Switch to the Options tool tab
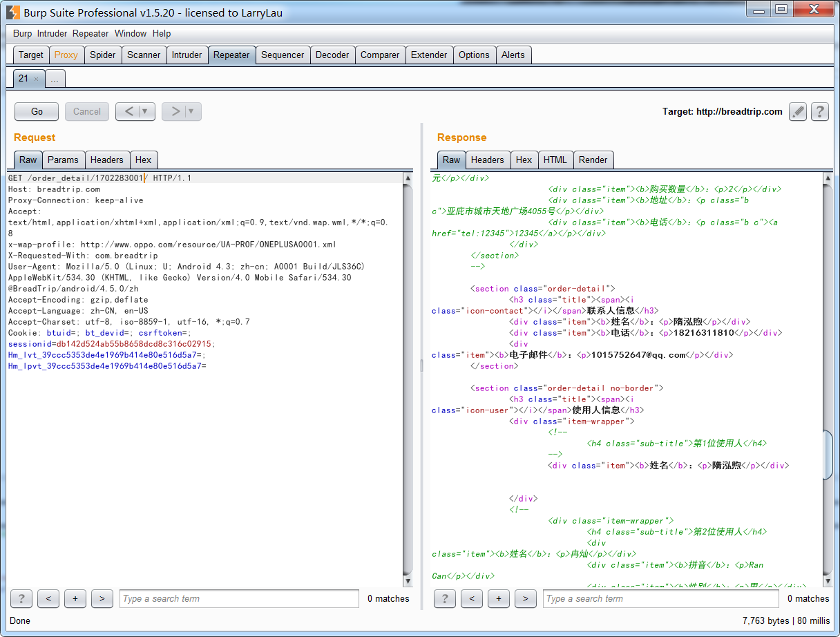 coord(474,55)
